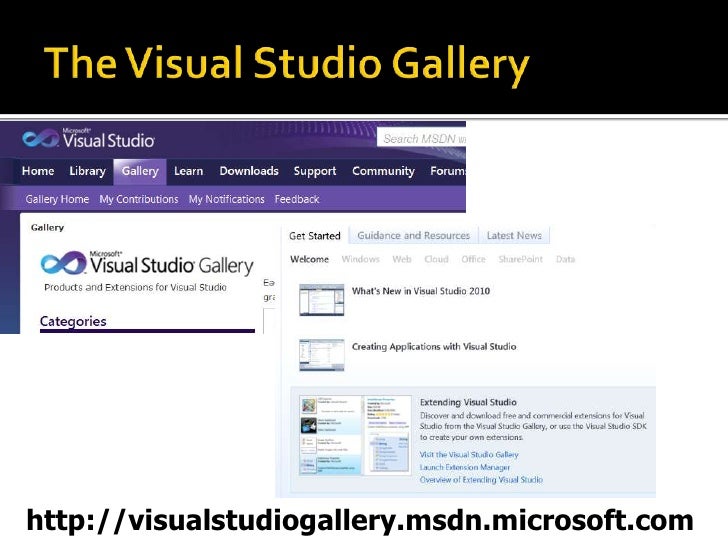
Task: Open What's New in Visual Studio 2010
Action: point(421,291)
